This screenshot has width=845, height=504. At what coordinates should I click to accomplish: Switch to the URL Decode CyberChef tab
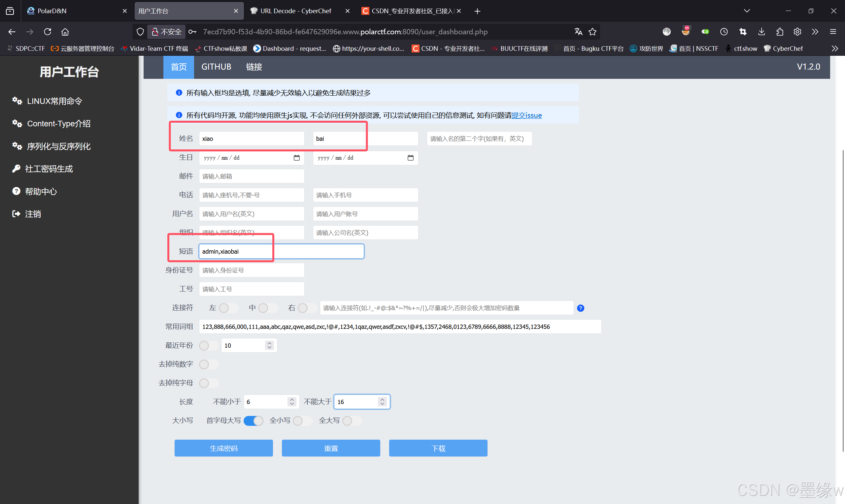[296, 11]
